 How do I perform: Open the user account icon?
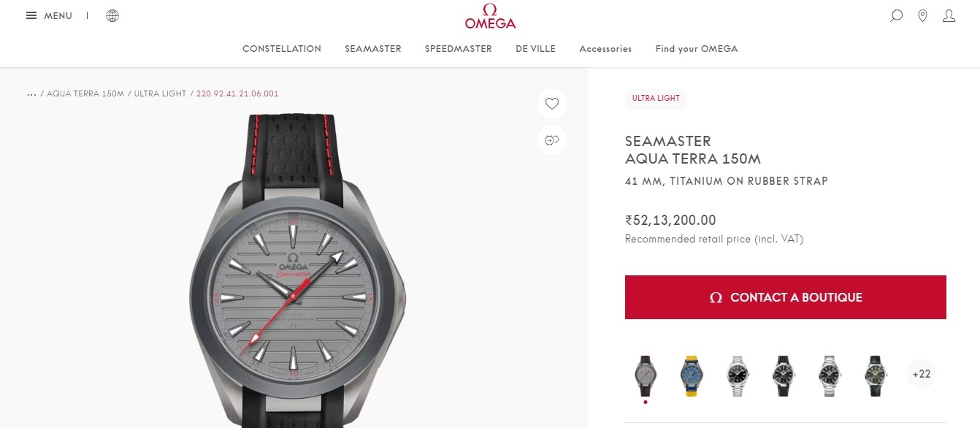point(949,15)
